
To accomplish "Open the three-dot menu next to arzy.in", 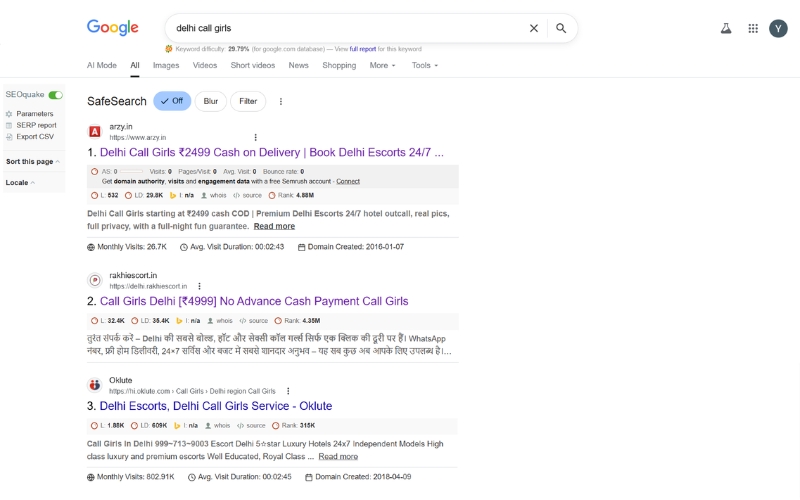I will (x=255, y=137).
